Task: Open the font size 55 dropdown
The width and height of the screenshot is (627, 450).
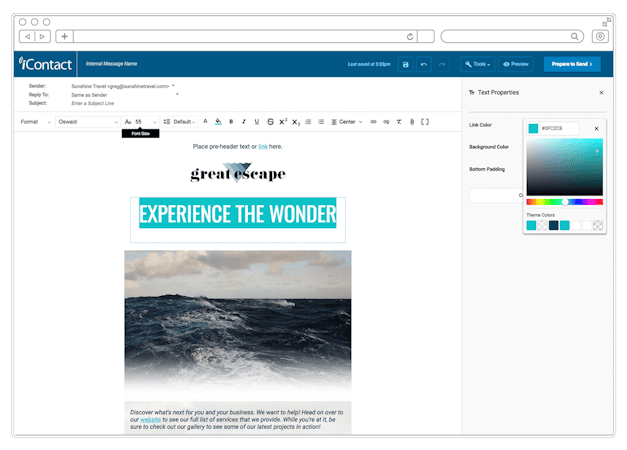Action: [x=140, y=122]
